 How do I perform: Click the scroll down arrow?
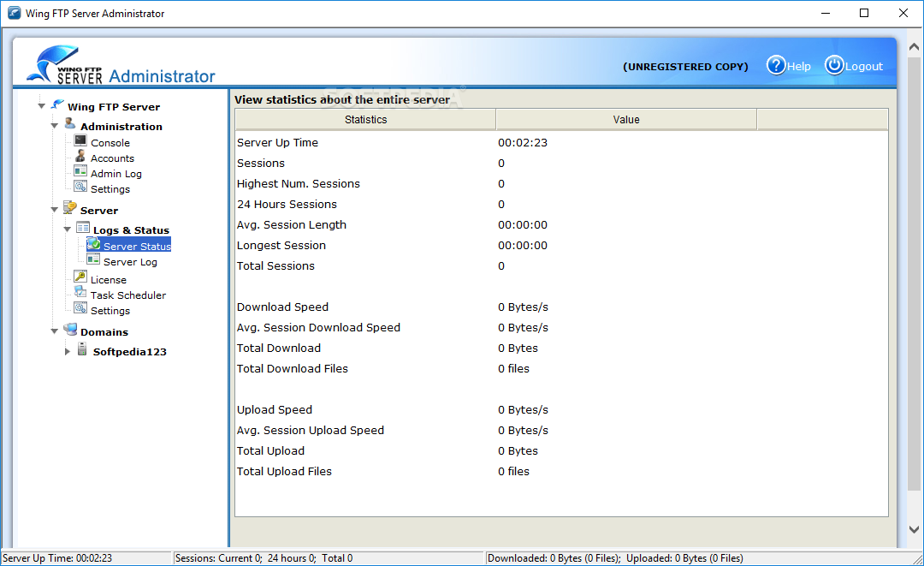[914, 529]
